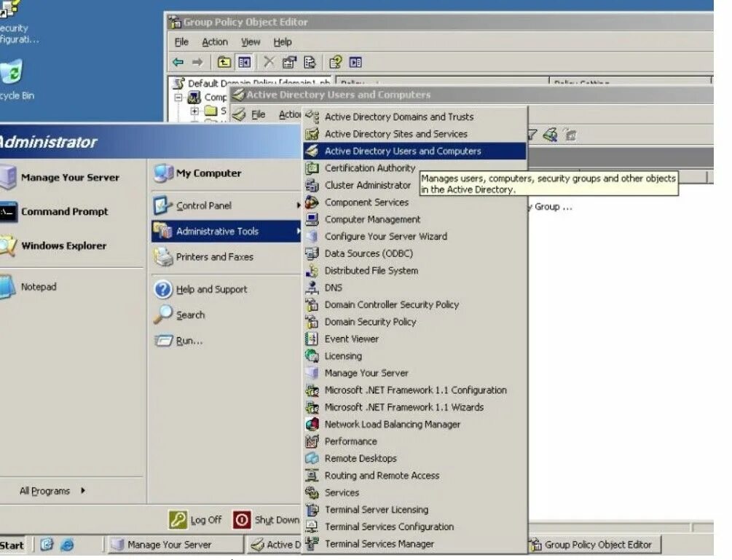Open Microsoft .NET Framework 1.1 Configuration
This screenshot has width=732, height=560.
pyautogui.click(x=414, y=390)
